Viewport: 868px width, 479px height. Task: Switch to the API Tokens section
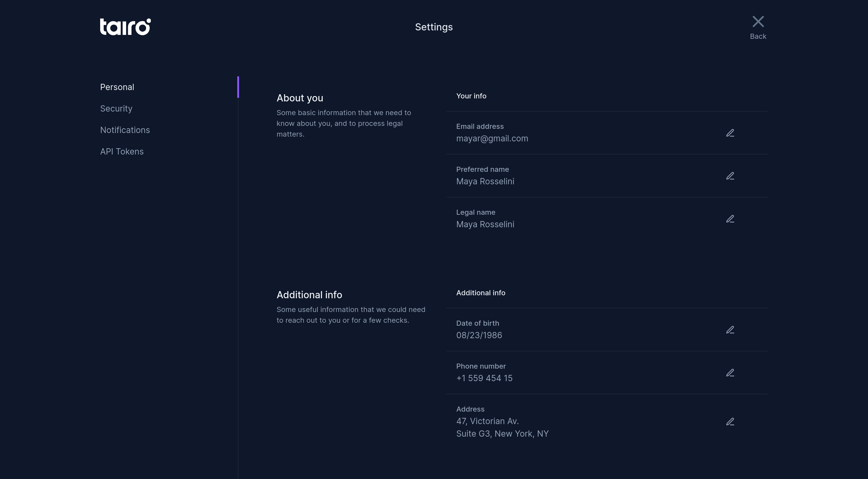pos(122,152)
